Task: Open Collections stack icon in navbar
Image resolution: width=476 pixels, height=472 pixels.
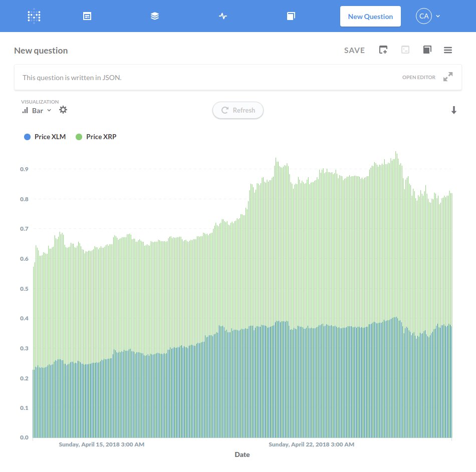Action: tap(155, 16)
